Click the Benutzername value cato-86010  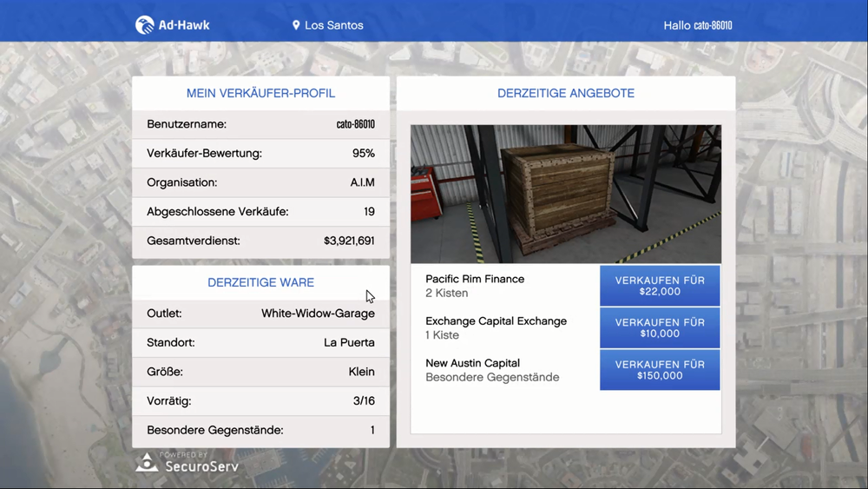355,124
